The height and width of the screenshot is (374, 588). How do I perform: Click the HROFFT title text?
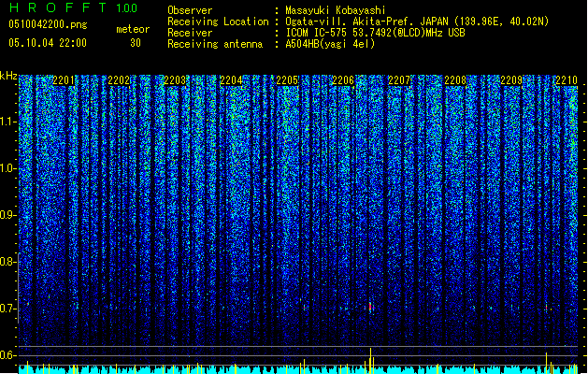click(58, 7)
